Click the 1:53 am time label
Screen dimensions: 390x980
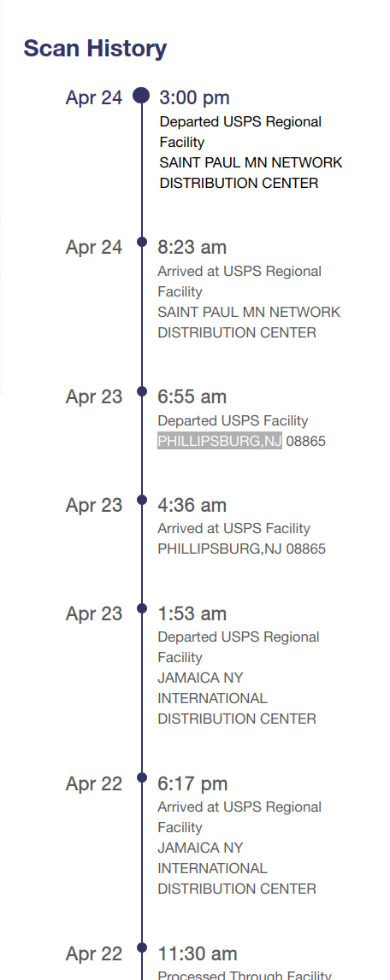click(192, 613)
